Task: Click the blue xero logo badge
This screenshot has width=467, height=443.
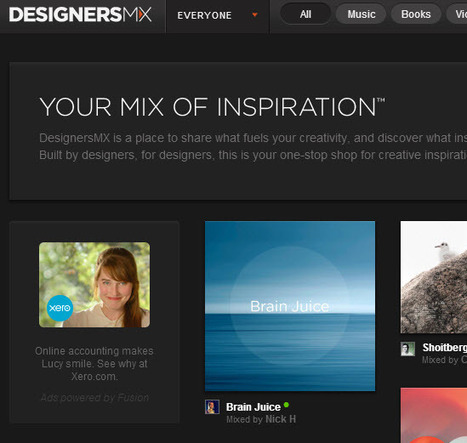Action: (x=60, y=308)
